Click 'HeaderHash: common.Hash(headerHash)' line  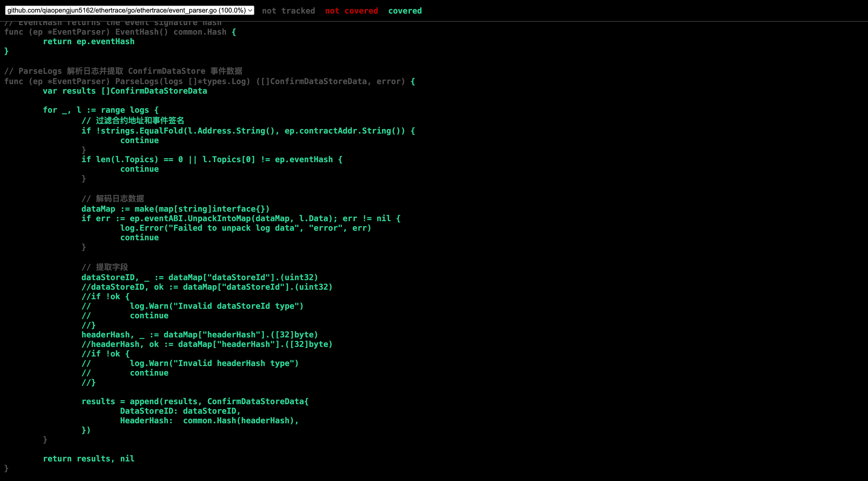click(209, 420)
